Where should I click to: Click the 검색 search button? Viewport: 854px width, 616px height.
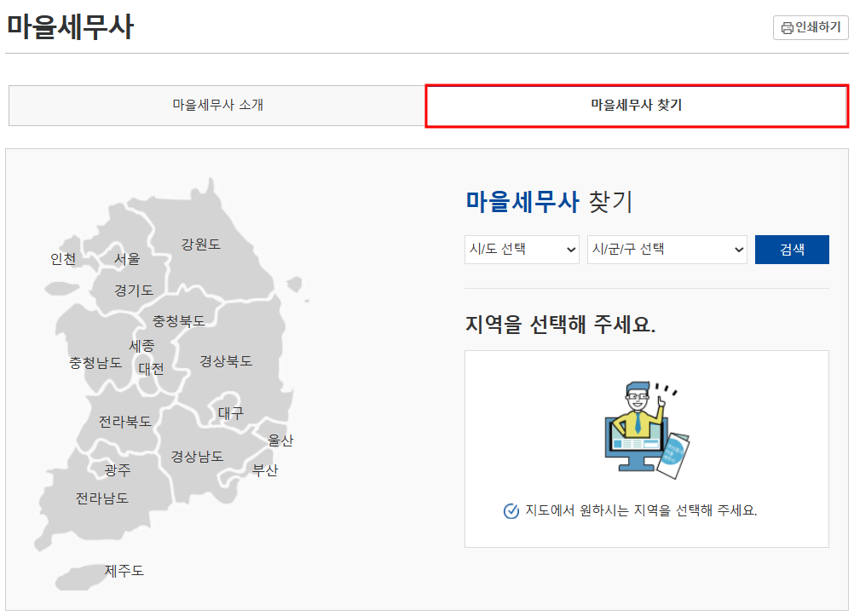coord(792,249)
